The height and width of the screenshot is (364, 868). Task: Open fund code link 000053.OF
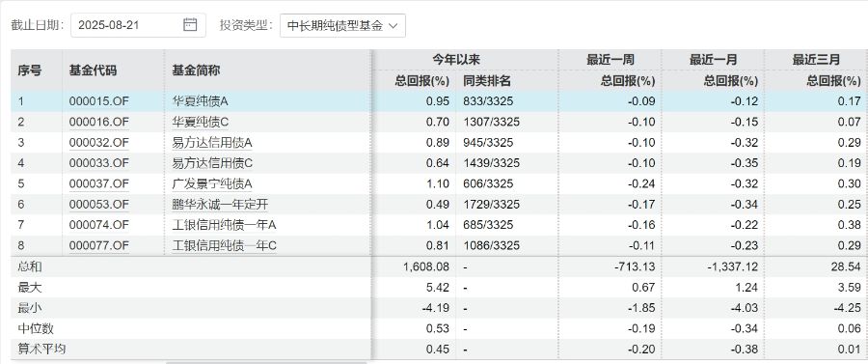99,205
